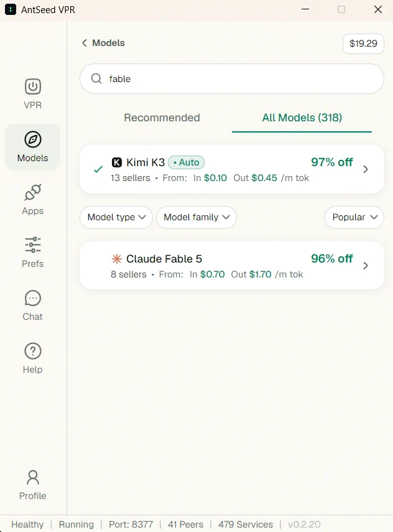The height and width of the screenshot is (532, 393).
Task: Toggle the Kimi K3 selected checkmark
Action: [98, 169]
